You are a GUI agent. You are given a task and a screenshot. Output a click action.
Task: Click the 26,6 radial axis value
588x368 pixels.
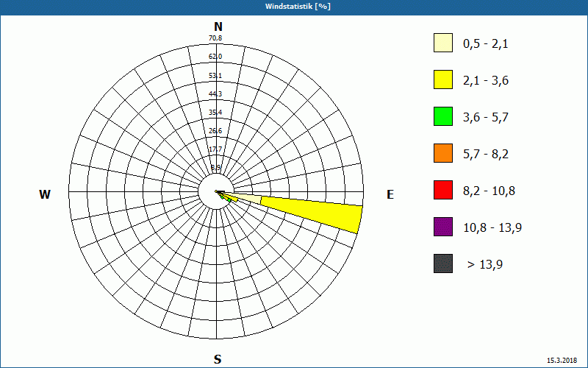pyautogui.click(x=215, y=131)
